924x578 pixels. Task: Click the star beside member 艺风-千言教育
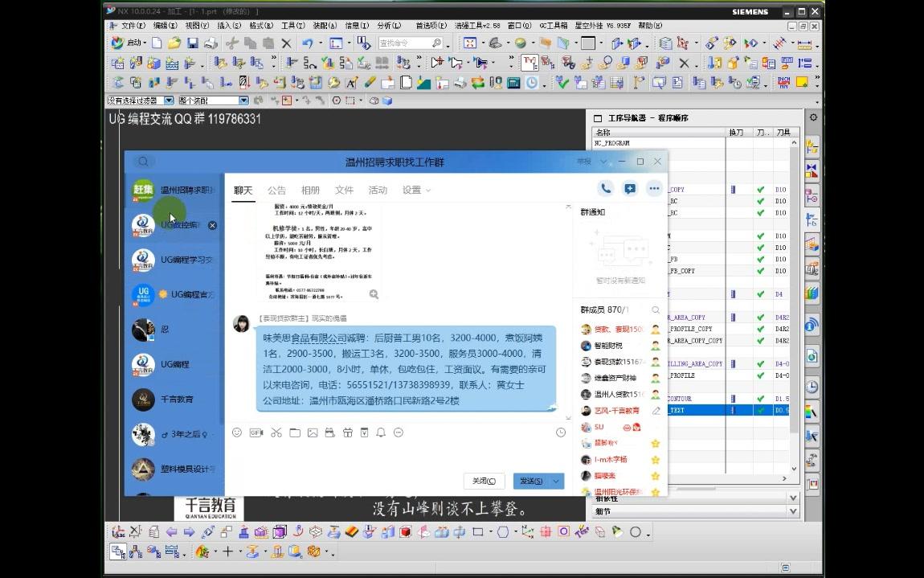pyautogui.click(x=656, y=410)
